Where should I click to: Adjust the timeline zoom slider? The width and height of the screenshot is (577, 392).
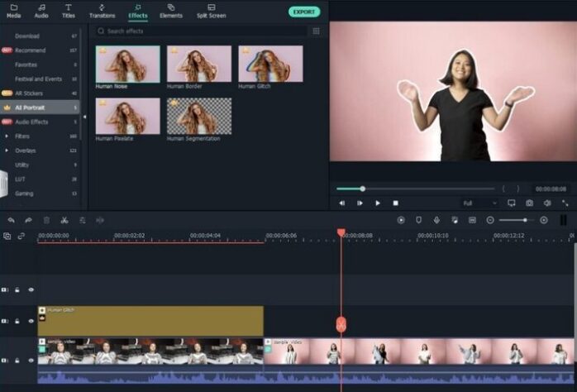[x=523, y=220]
